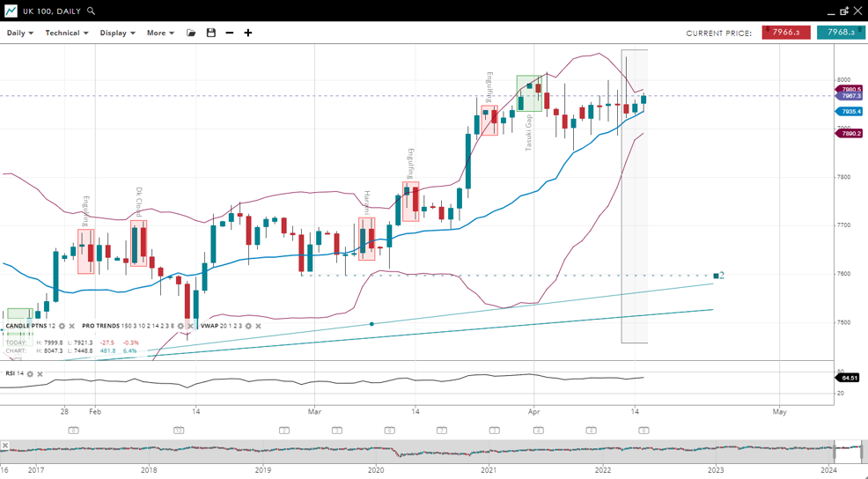The width and height of the screenshot is (868, 479).
Task: Remove the RSI indicator with X
Action: tap(40, 374)
